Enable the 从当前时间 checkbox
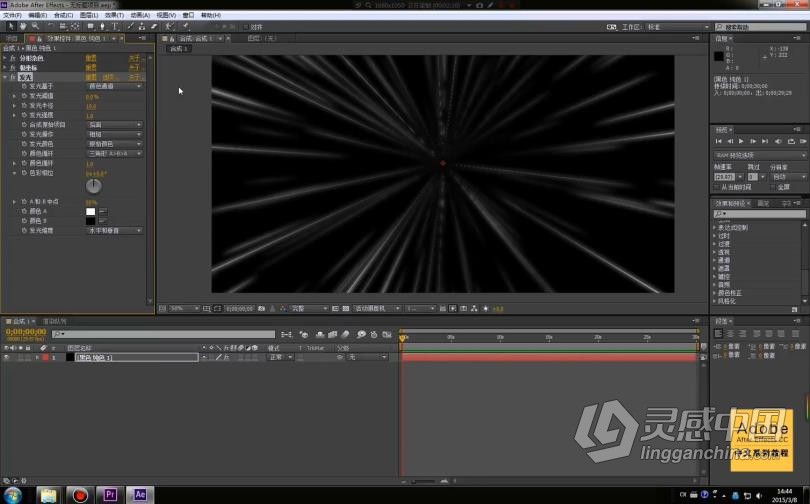The height and width of the screenshot is (504, 810). tap(716, 187)
